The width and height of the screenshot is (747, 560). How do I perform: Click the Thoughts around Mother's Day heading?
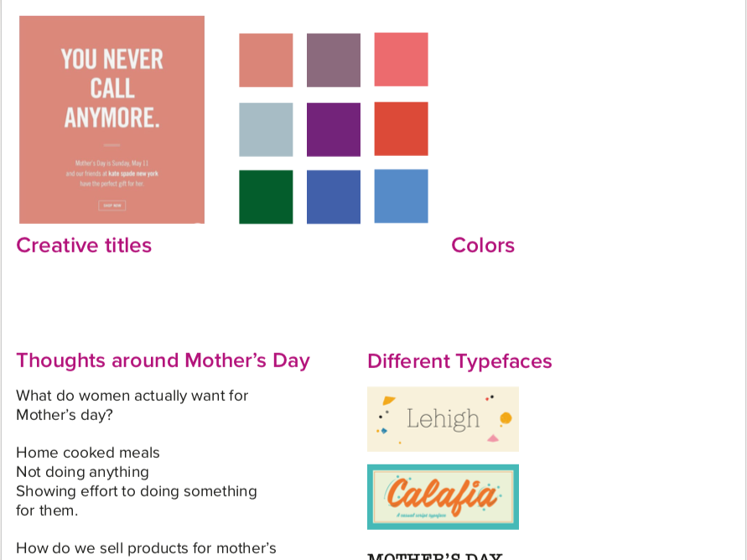163,361
